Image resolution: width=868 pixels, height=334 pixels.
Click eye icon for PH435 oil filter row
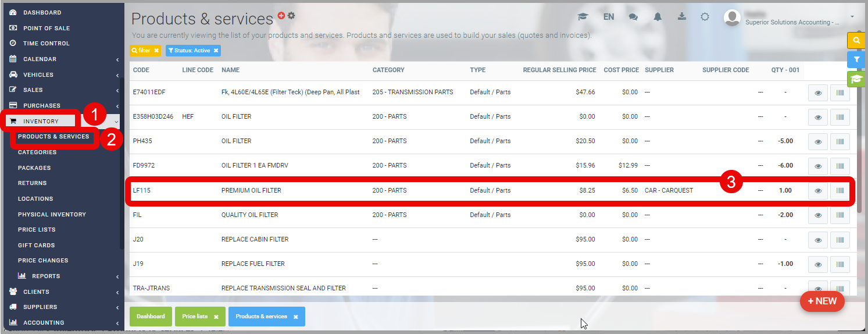[818, 141]
